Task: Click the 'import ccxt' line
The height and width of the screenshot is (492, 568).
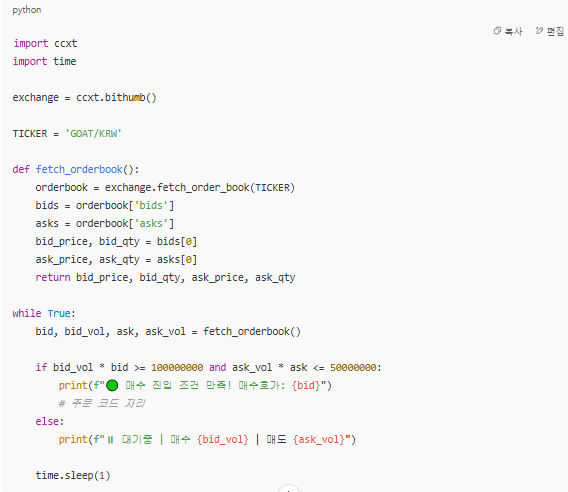Action: pyautogui.click(x=45, y=43)
